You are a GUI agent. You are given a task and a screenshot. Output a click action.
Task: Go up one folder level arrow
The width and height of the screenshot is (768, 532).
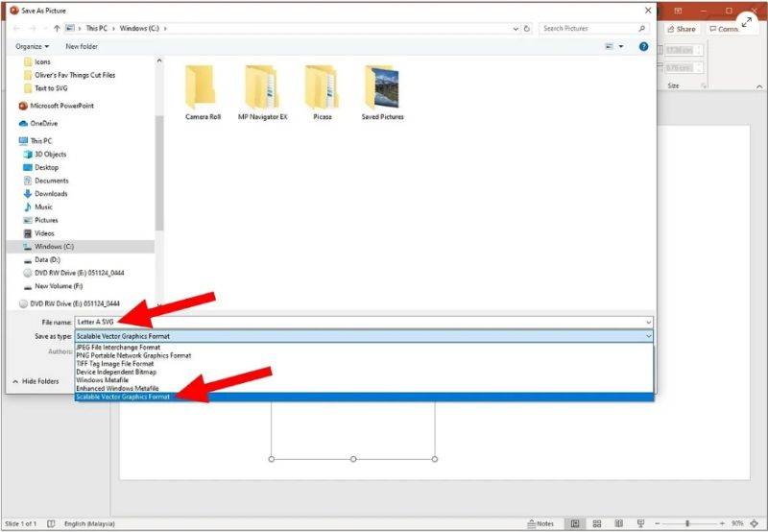point(57,29)
